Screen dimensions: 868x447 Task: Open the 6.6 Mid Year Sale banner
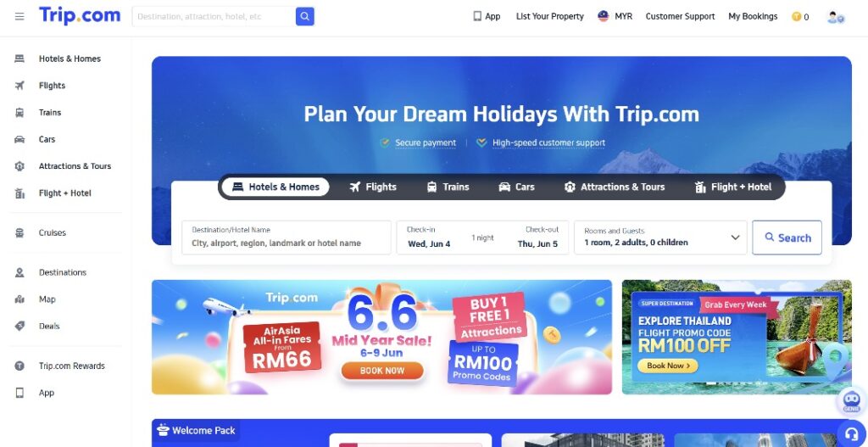click(x=382, y=337)
